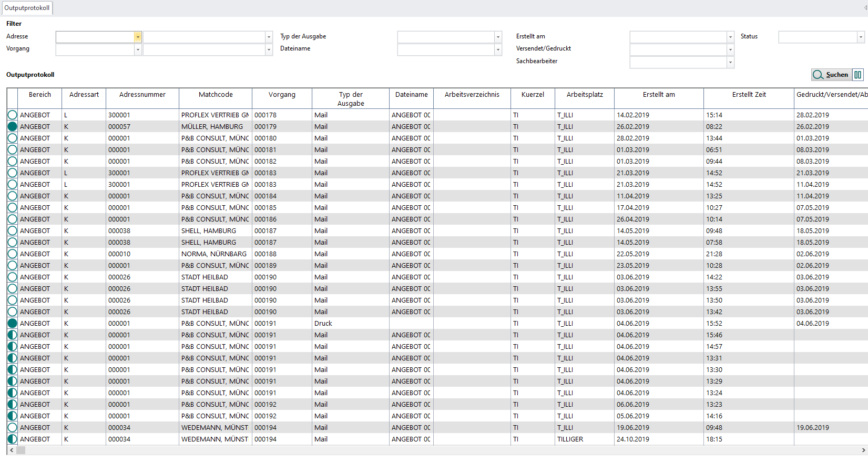Image resolution: width=868 pixels, height=472 pixels.
Task: Click the half-filled status icon in TILLIGER row
Action: click(x=12, y=439)
